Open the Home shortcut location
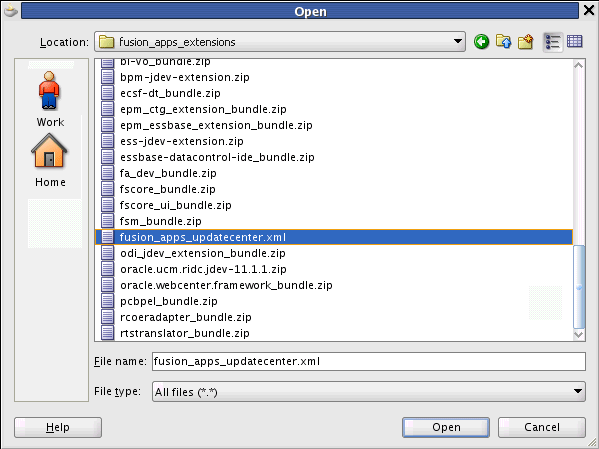 point(50,160)
